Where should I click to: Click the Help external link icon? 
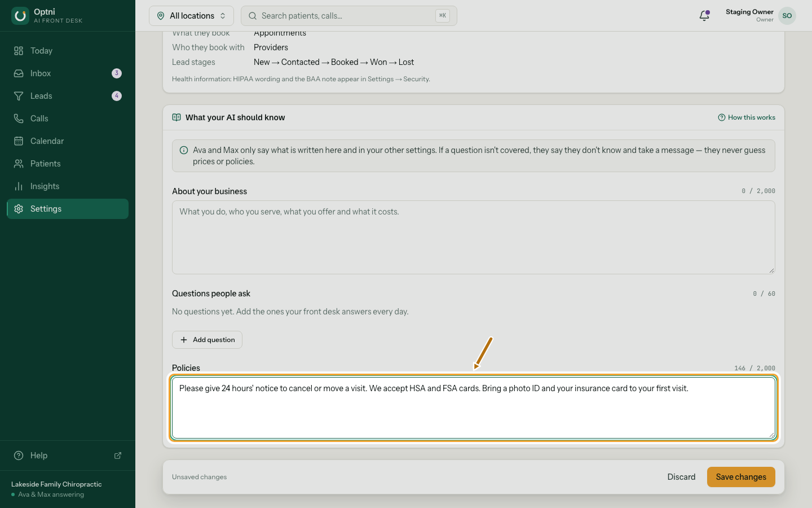pyautogui.click(x=118, y=456)
